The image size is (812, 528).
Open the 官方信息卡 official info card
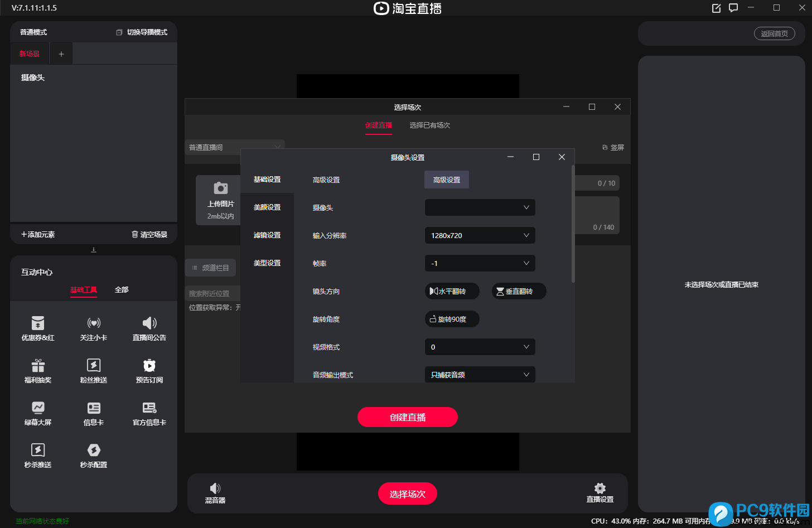click(149, 413)
